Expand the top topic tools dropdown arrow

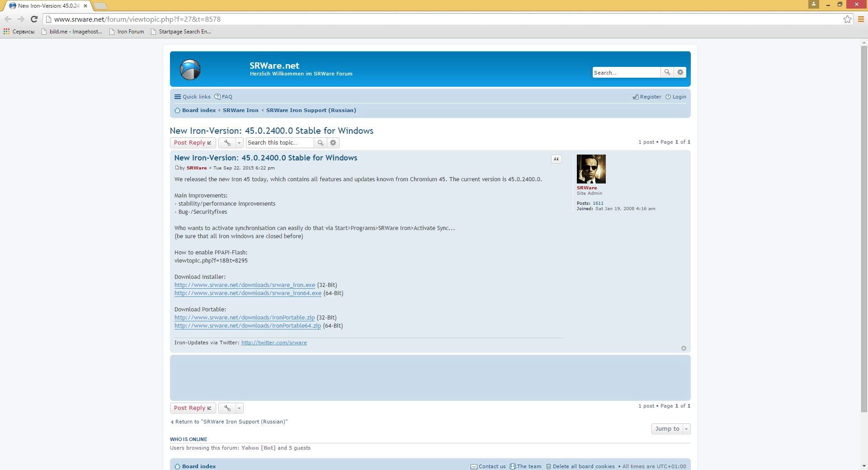click(239, 143)
